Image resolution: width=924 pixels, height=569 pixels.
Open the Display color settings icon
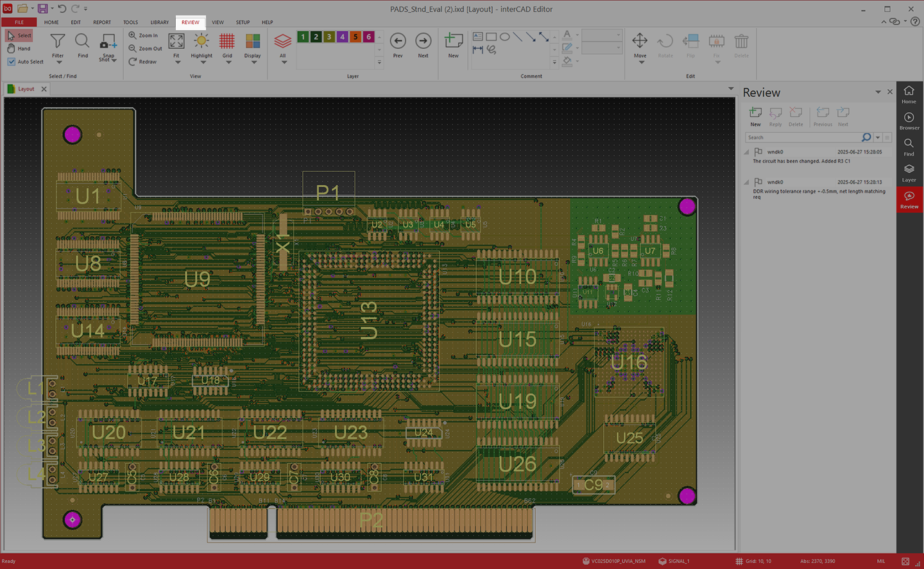coord(253,42)
